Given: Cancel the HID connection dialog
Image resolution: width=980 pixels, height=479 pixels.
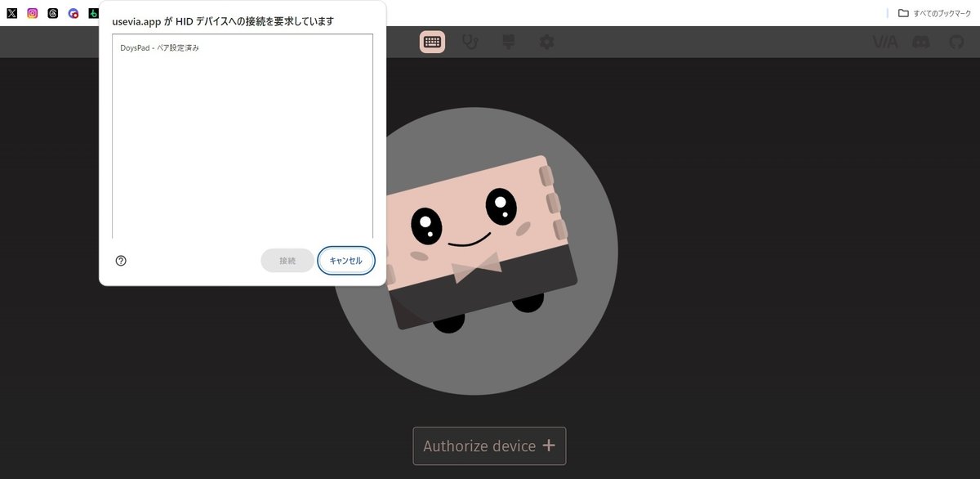Looking at the screenshot, I should pyautogui.click(x=346, y=261).
